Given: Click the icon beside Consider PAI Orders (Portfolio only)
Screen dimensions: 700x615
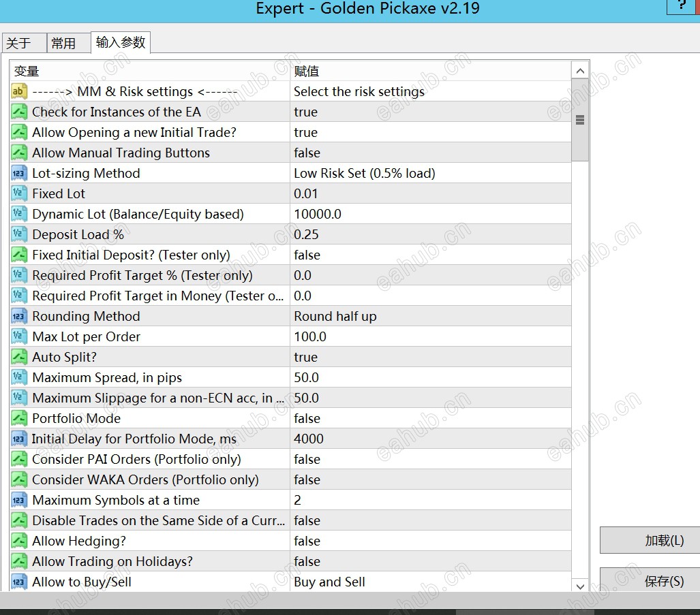Looking at the screenshot, I should tap(19, 459).
